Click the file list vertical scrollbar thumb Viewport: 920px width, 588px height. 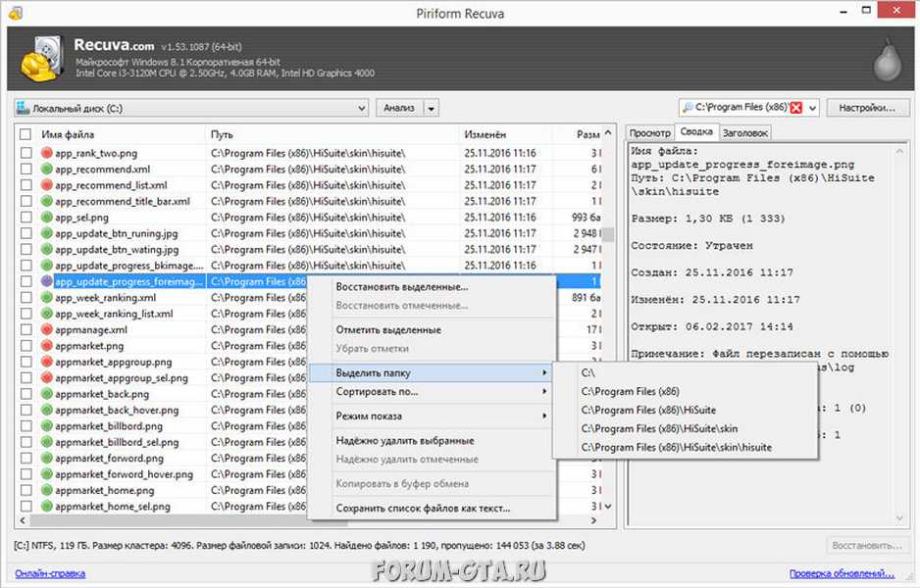(x=608, y=234)
